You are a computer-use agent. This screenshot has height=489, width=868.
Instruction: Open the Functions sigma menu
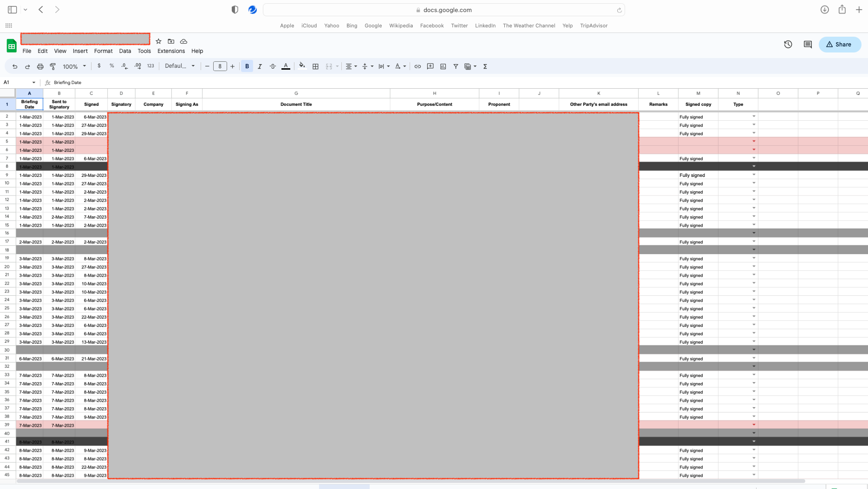click(485, 66)
